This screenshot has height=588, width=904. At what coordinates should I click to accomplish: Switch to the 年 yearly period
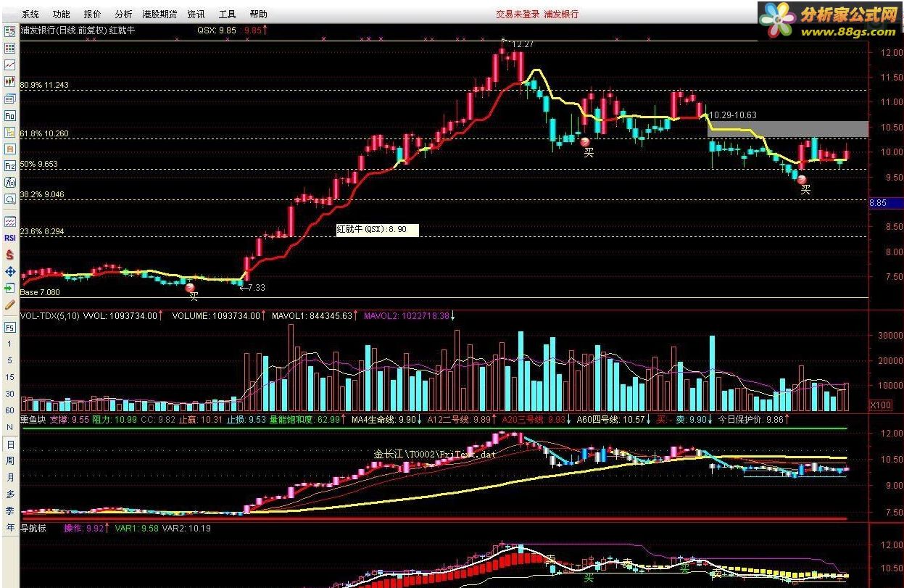pyautogui.click(x=10, y=527)
